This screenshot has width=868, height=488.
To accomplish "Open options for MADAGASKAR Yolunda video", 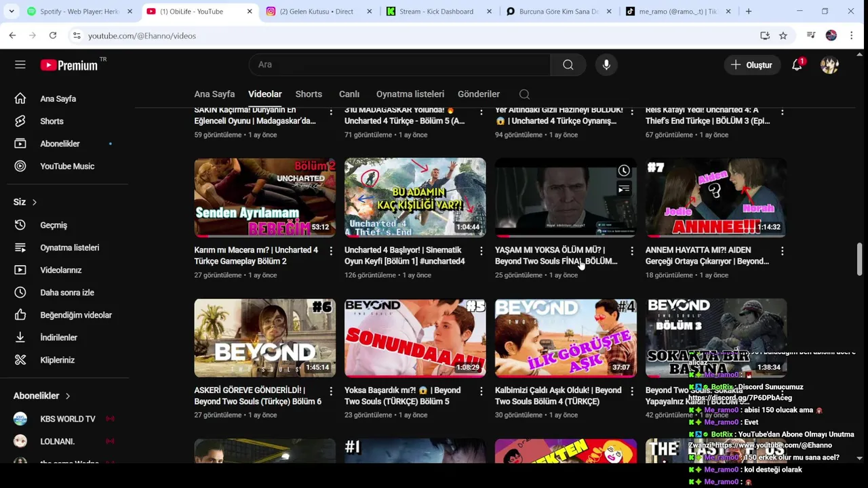I will coord(481,112).
